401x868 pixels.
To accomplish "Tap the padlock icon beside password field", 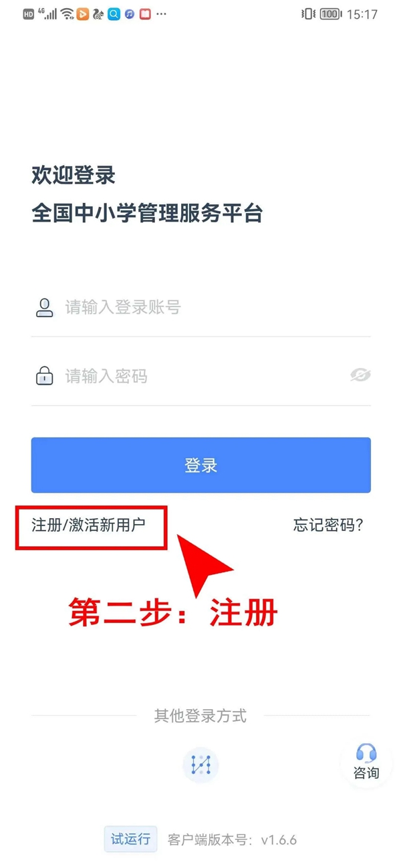I will click(44, 375).
